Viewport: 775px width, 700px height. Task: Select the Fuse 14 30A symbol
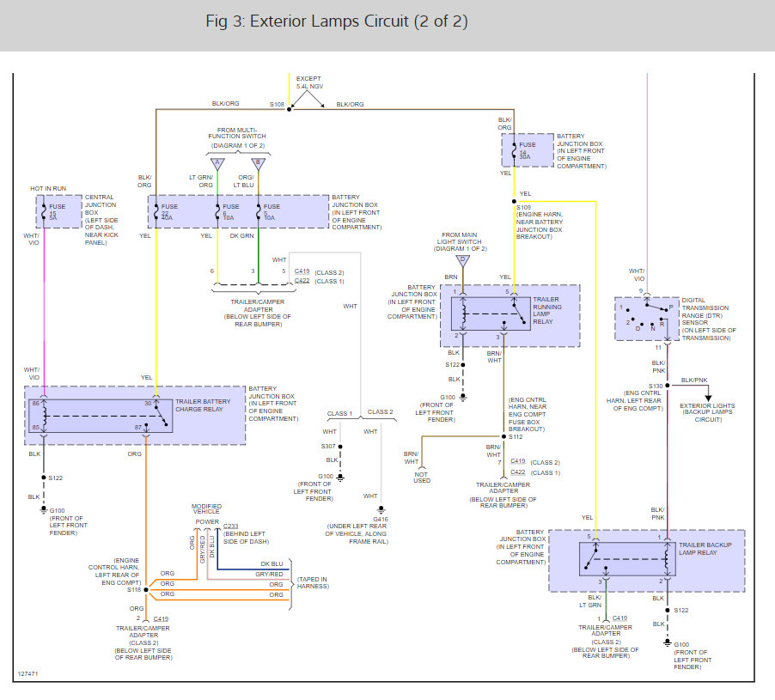point(514,150)
